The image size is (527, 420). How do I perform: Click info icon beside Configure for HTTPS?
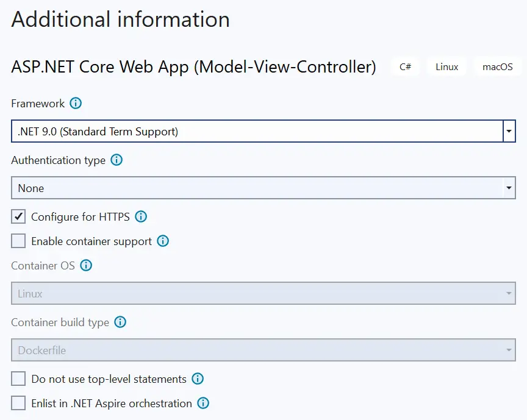(141, 217)
